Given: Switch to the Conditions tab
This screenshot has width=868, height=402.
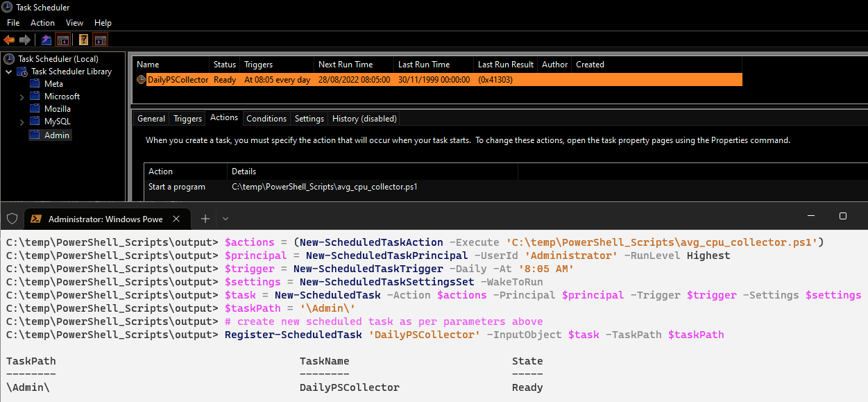Looking at the screenshot, I should pyautogui.click(x=266, y=118).
